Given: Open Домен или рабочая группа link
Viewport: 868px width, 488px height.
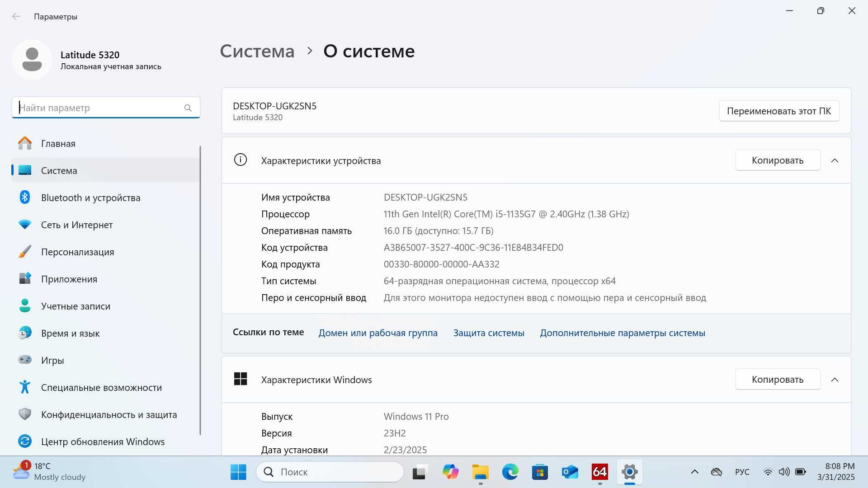Looking at the screenshot, I should point(378,333).
